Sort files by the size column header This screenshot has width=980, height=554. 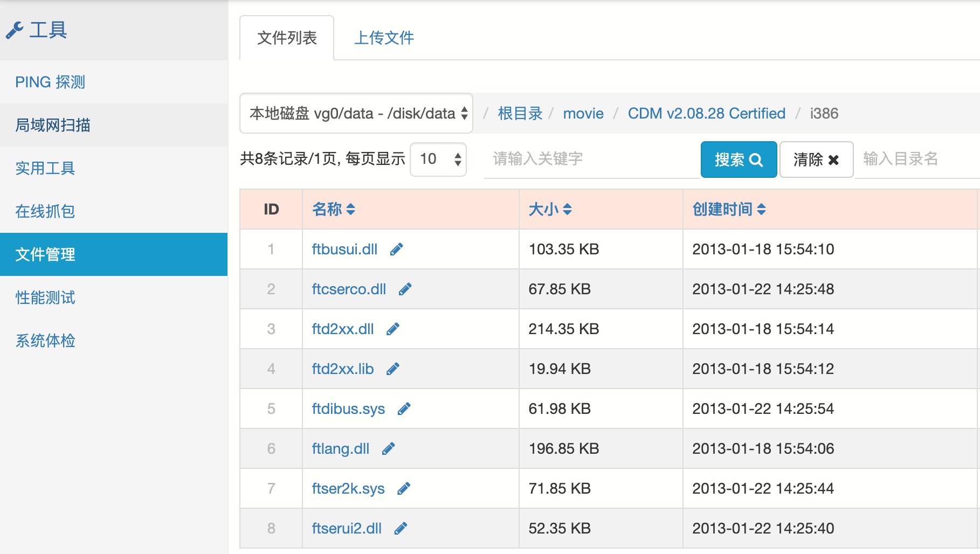(x=550, y=209)
